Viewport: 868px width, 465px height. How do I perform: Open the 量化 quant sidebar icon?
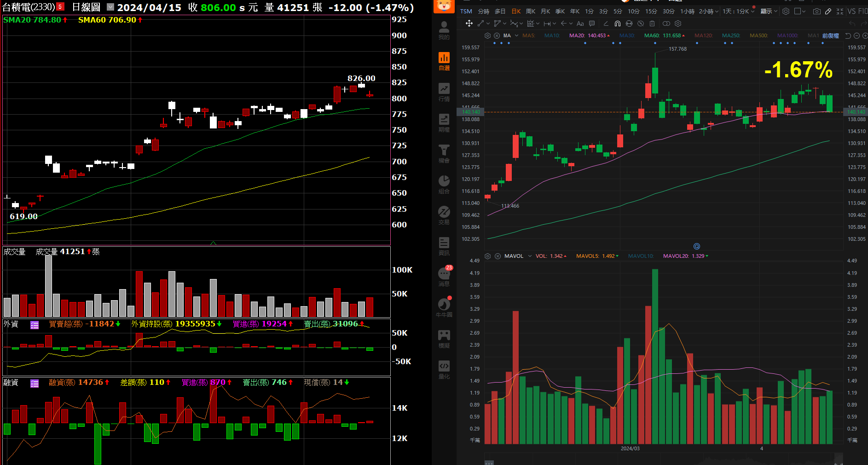tap(444, 370)
